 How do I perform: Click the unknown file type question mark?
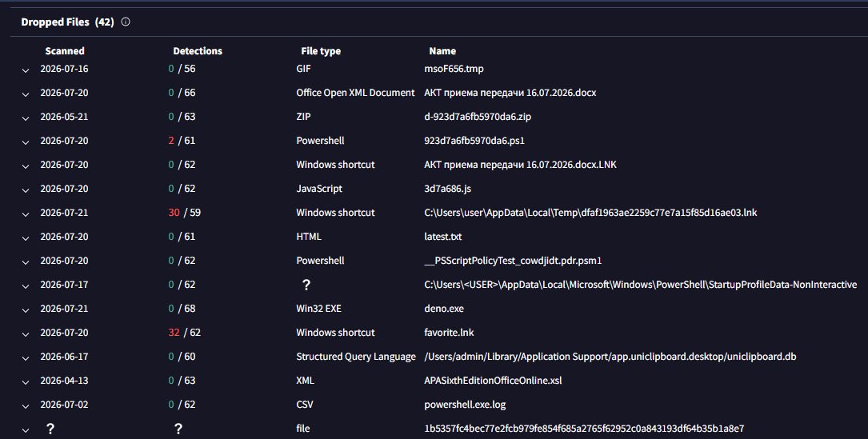click(x=306, y=285)
